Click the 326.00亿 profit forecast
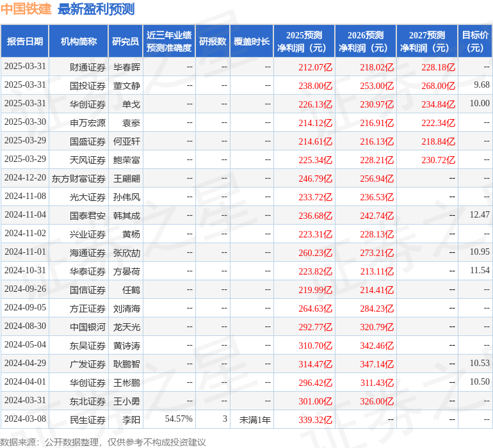 [376, 401]
